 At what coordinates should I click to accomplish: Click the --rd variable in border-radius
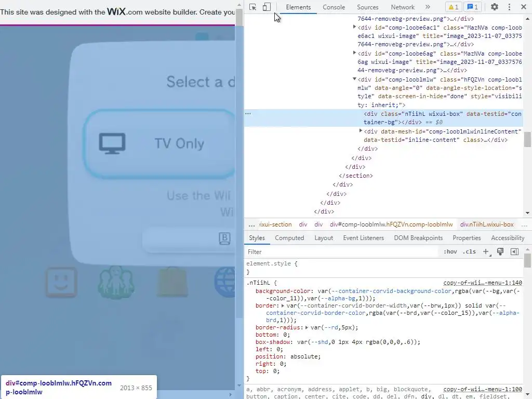point(330,327)
